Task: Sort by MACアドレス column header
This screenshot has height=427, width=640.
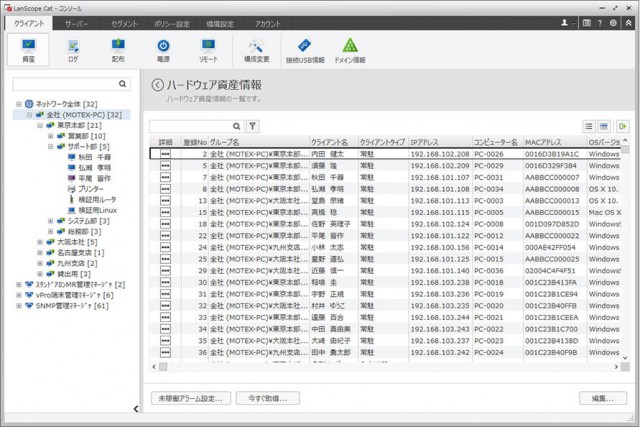Action: click(x=554, y=142)
